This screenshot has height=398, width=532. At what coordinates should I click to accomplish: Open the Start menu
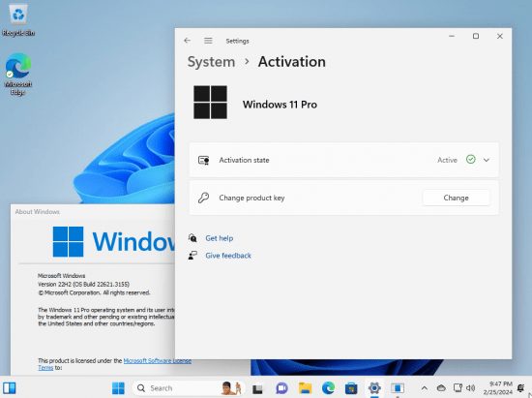click(x=118, y=387)
